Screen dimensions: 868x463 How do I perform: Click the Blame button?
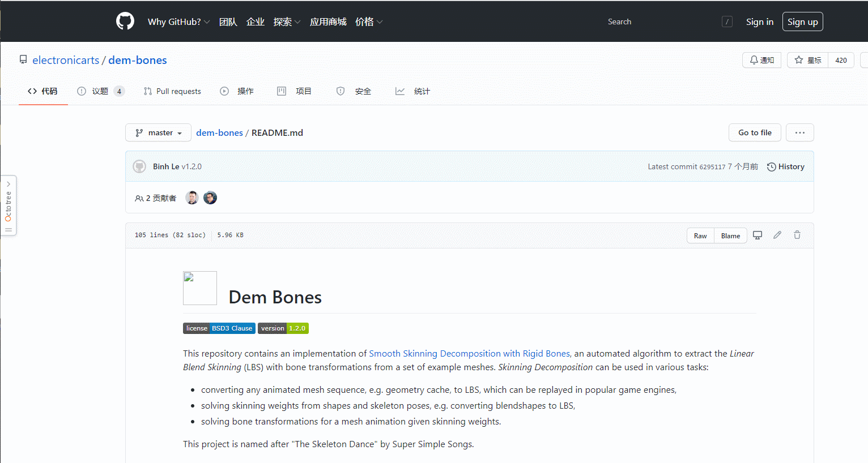click(x=730, y=235)
